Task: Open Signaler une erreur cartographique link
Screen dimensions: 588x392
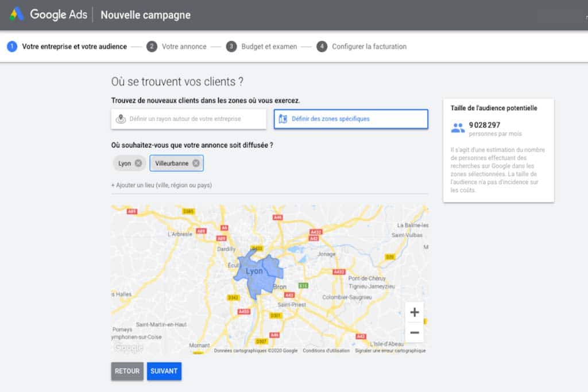Action: (x=390, y=351)
